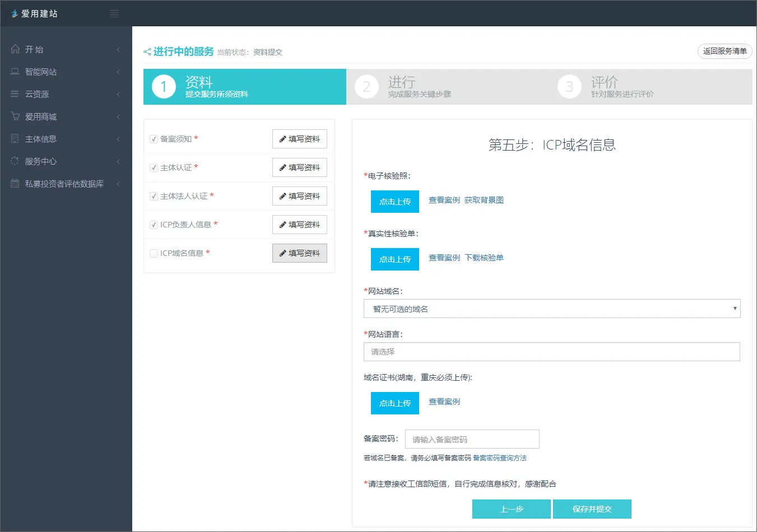Click 保存并提交 button
757x532 pixels.
pyautogui.click(x=592, y=509)
